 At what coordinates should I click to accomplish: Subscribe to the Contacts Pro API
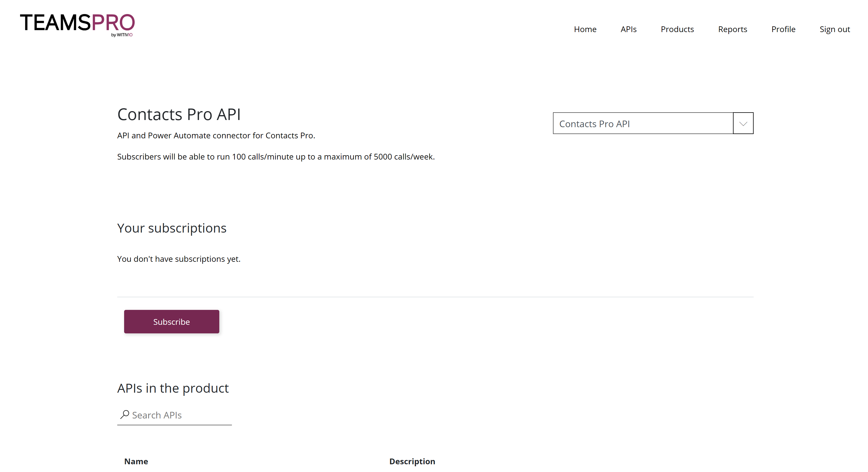point(171,322)
